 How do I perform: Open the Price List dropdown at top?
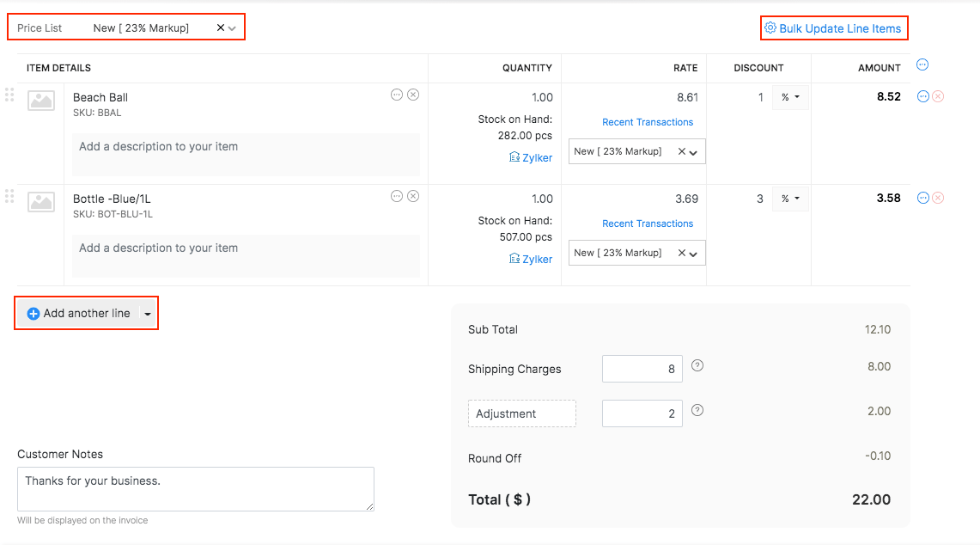[x=233, y=27]
